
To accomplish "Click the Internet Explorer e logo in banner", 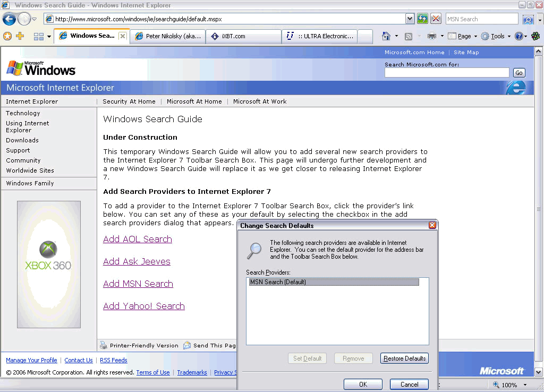I will (x=515, y=88).
